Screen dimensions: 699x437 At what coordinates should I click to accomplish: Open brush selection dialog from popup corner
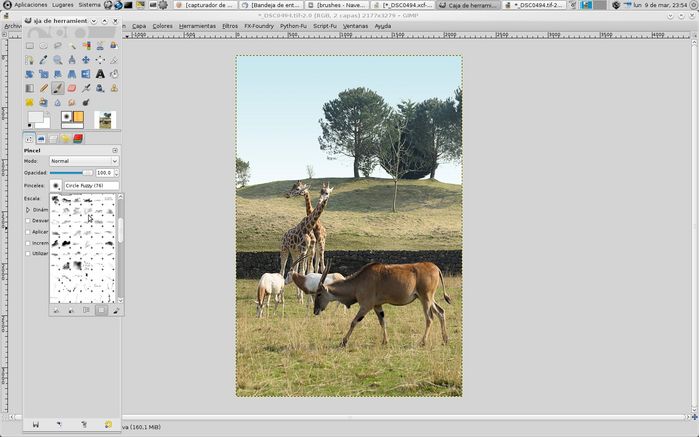pos(116,310)
